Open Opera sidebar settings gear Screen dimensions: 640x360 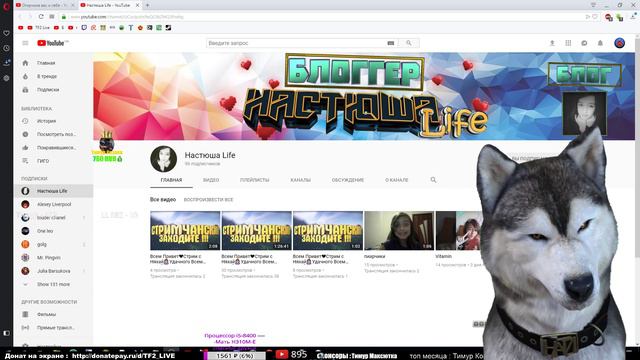[7, 78]
